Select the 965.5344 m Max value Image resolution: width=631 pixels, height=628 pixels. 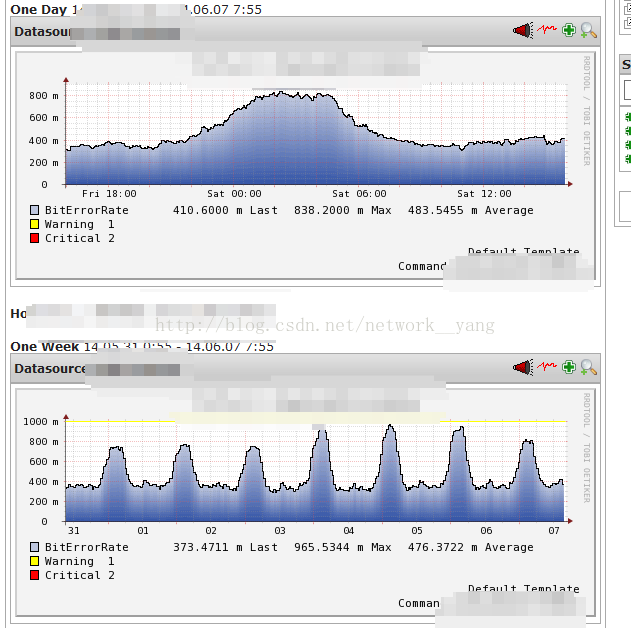tap(342, 548)
